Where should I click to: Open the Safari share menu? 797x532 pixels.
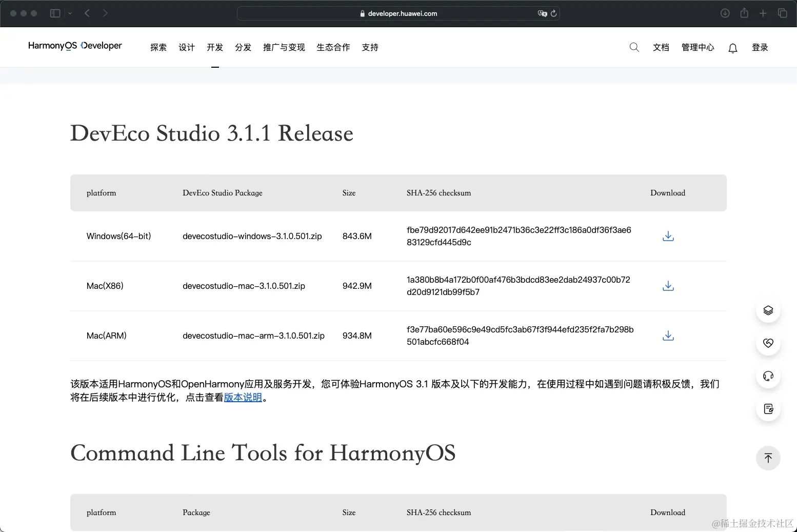(x=744, y=13)
